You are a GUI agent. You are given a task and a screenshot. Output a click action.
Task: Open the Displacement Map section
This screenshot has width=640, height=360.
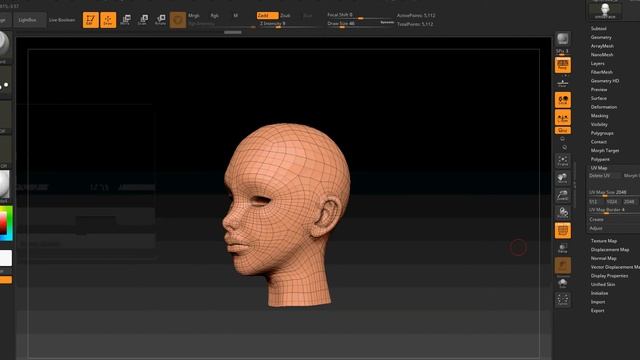[x=610, y=249]
